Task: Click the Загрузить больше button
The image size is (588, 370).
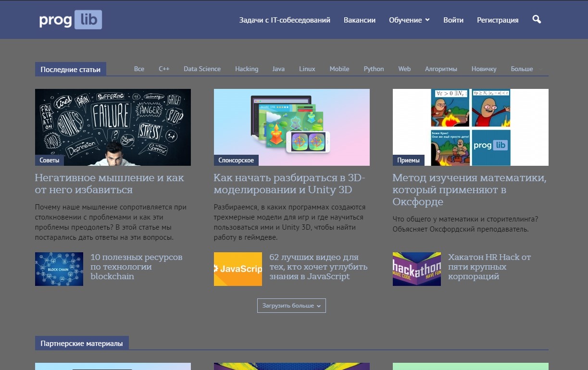Action: pos(291,306)
